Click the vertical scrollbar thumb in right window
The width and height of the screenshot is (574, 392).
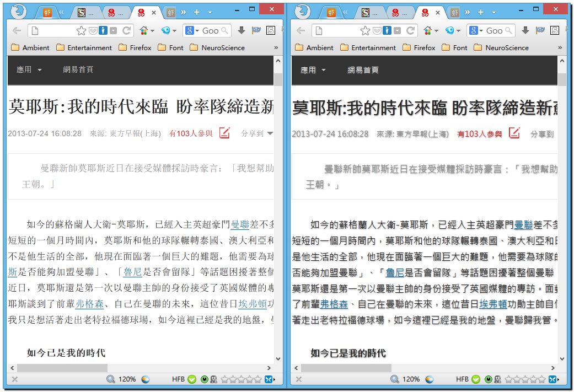pyautogui.click(x=562, y=79)
